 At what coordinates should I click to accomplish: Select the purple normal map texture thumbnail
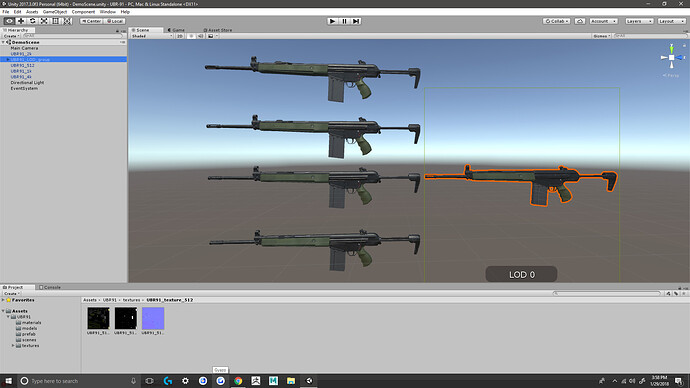point(153,318)
